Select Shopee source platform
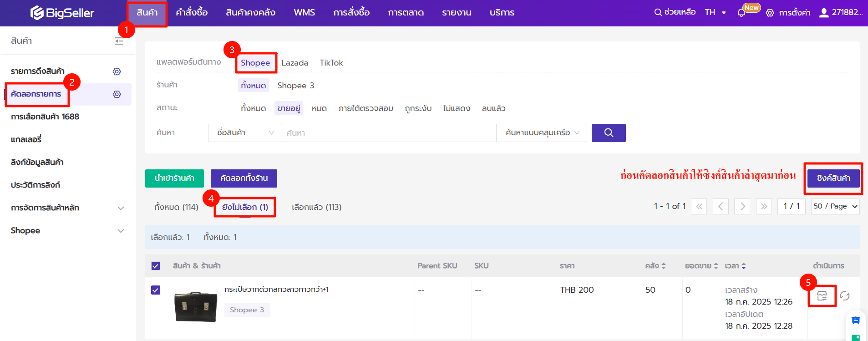Screen dimensions: 868x341 tap(255, 63)
